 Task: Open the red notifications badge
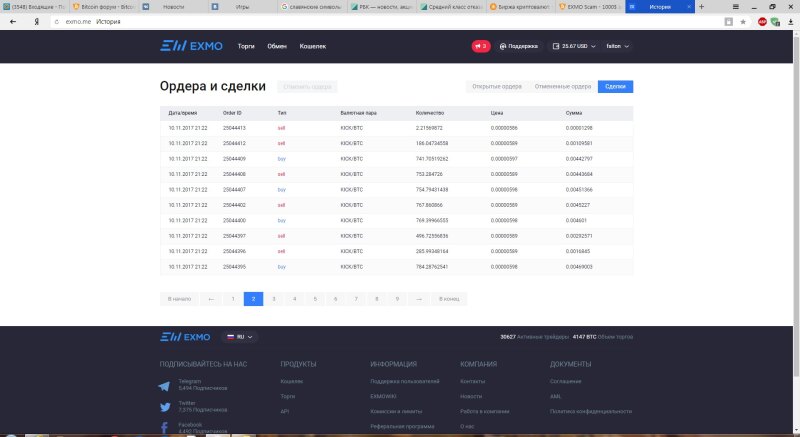481,46
